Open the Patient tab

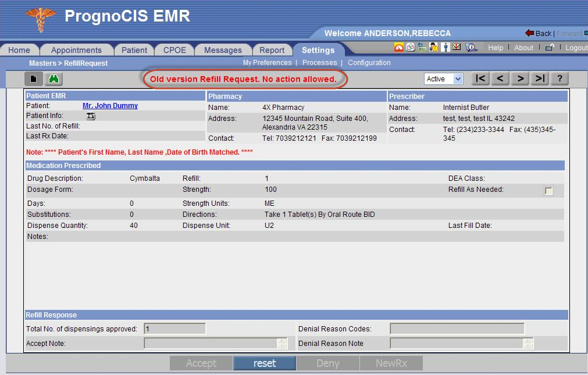click(134, 50)
